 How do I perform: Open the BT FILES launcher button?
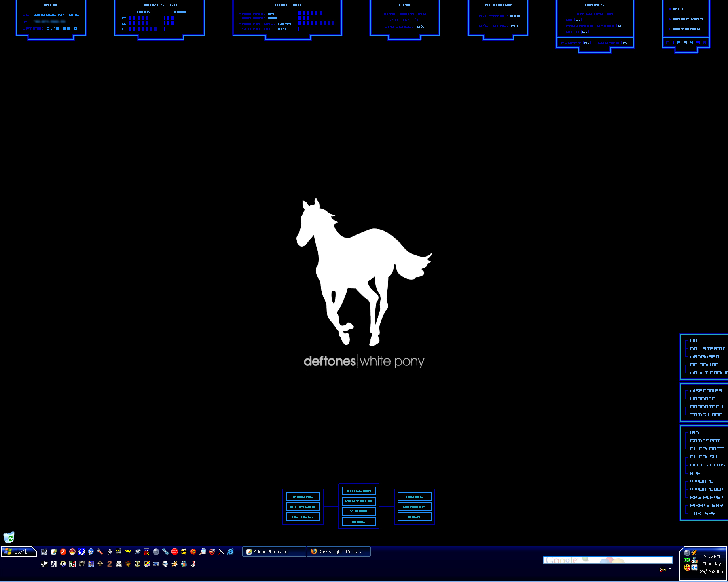click(x=303, y=506)
